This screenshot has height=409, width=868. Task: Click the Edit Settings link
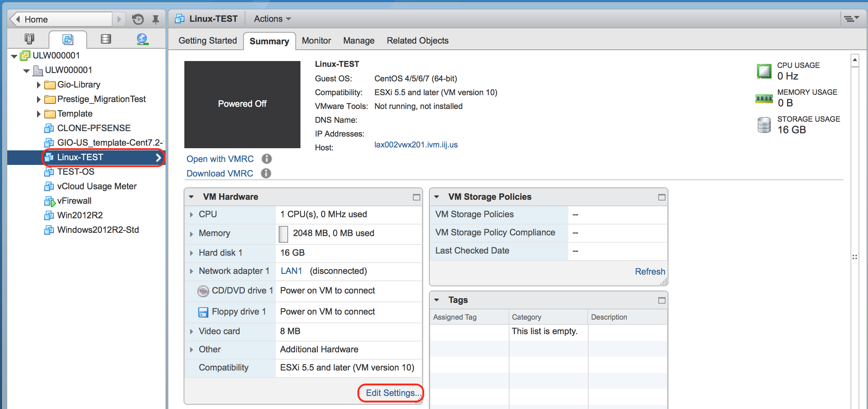[393, 393]
